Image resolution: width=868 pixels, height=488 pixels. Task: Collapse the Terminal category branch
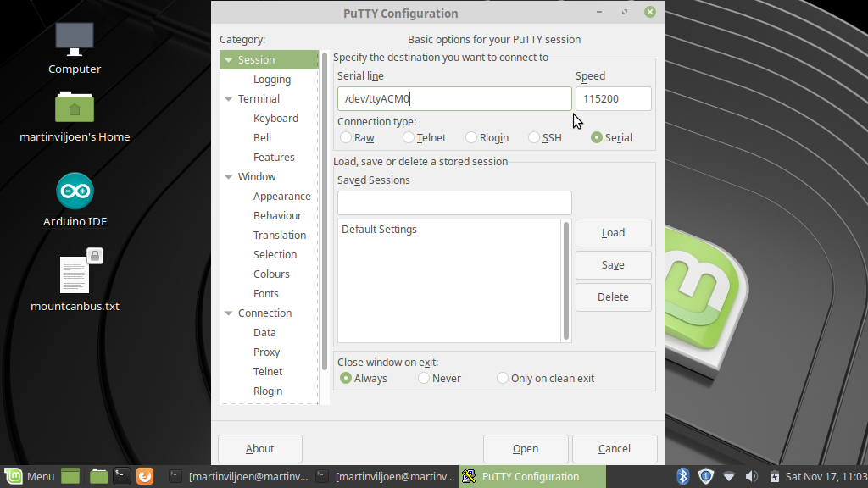click(228, 98)
